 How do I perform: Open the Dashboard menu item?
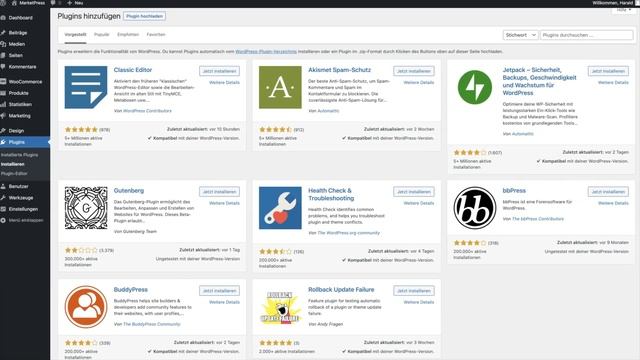coord(20,18)
